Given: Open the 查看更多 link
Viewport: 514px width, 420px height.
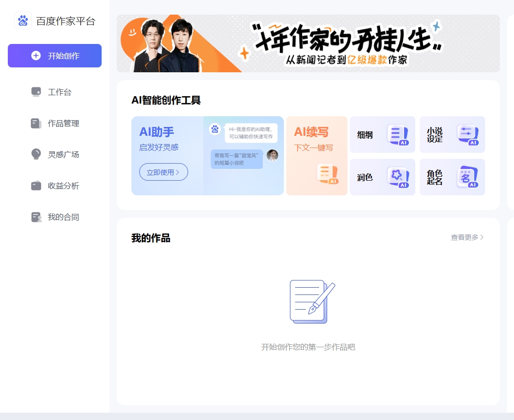Looking at the screenshot, I should coord(467,237).
